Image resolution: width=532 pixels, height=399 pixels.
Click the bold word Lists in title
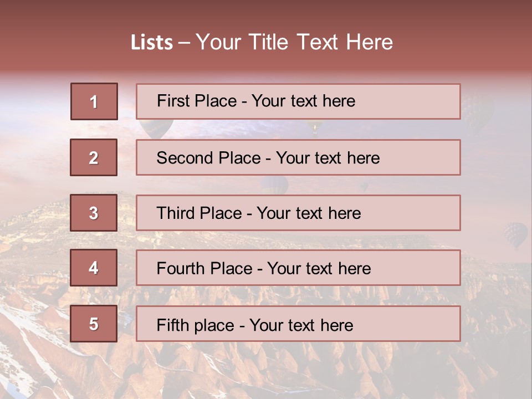pos(152,43)
